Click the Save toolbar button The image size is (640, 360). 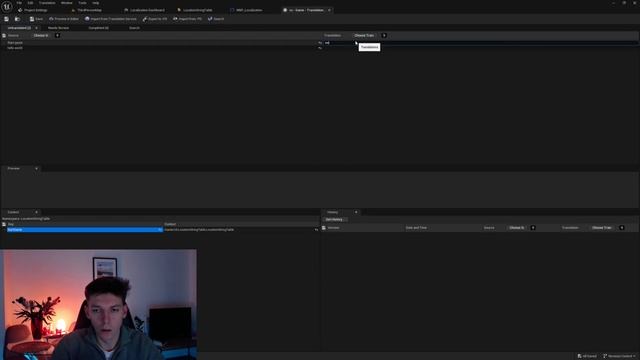[36, 19]
